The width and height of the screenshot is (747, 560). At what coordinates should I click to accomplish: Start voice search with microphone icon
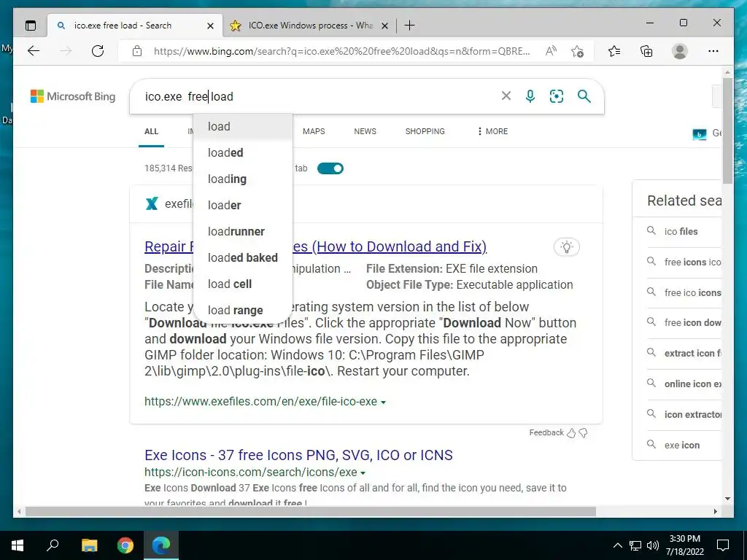click(x=530, y=96)
